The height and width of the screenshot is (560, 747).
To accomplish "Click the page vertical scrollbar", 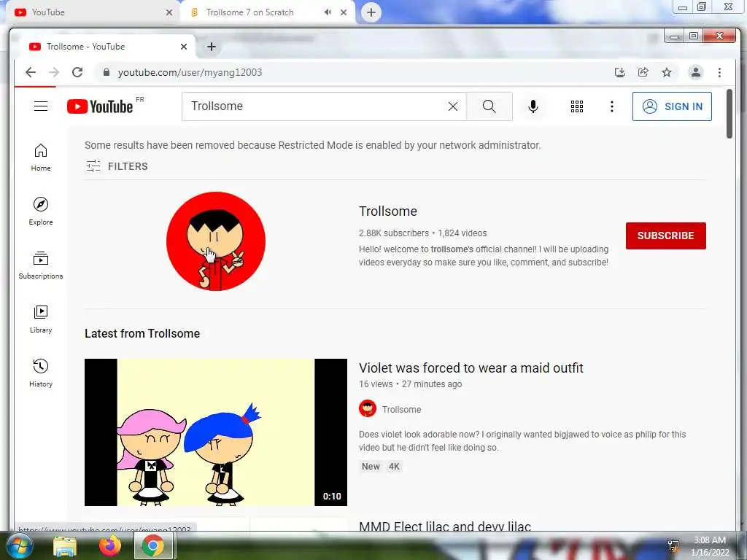I will [729, 114].
